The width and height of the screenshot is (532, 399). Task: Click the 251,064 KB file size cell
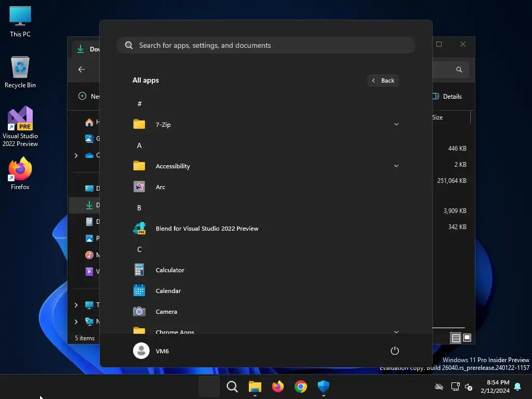coord(451,181)
